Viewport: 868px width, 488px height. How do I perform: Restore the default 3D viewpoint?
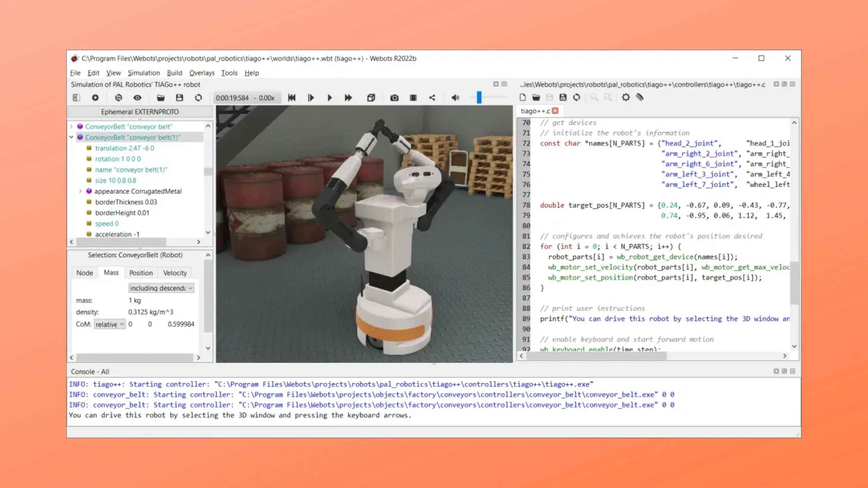pos(118,98)
